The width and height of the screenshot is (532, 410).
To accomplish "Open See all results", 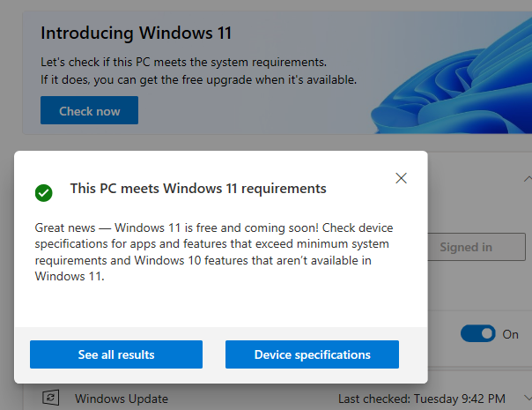I will pyautogui.click(x=116, y=354).
